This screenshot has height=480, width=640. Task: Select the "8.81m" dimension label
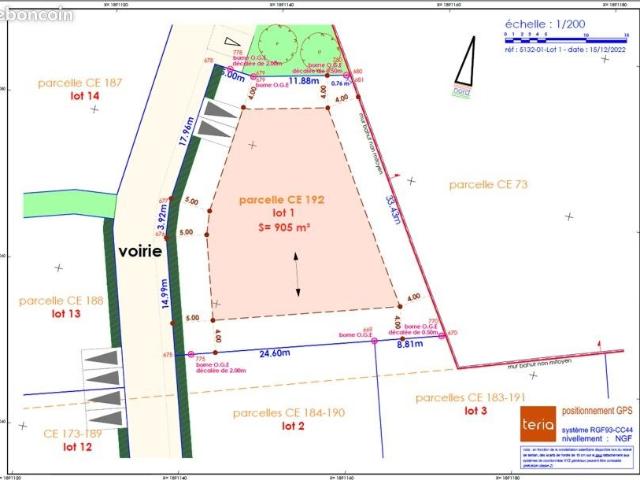(412, 344)
